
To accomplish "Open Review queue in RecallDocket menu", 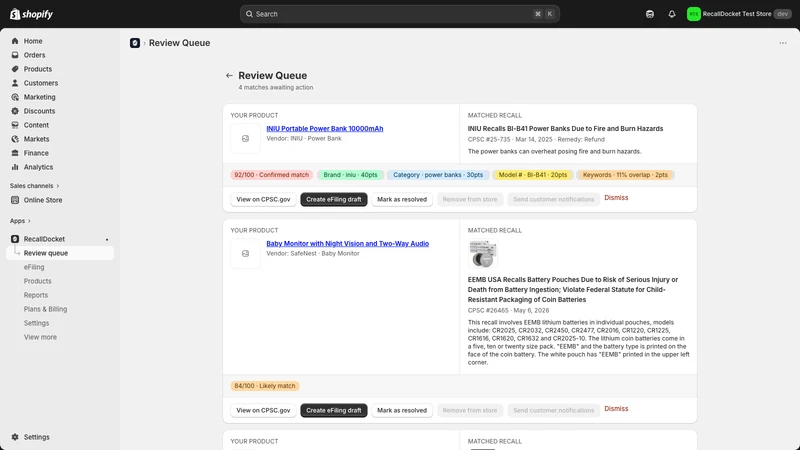I will (60, 253).
